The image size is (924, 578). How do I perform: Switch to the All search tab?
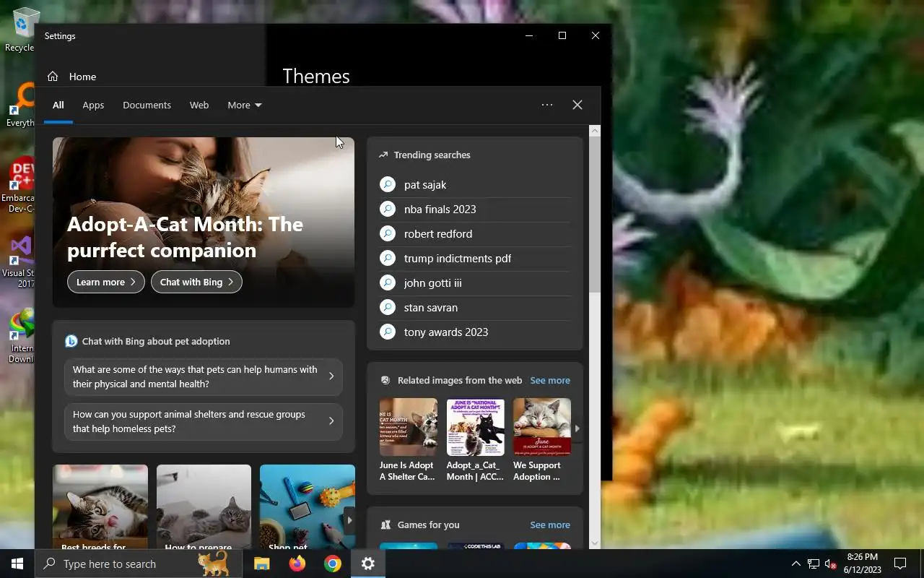pyautogui.click(x=58, y=105)
